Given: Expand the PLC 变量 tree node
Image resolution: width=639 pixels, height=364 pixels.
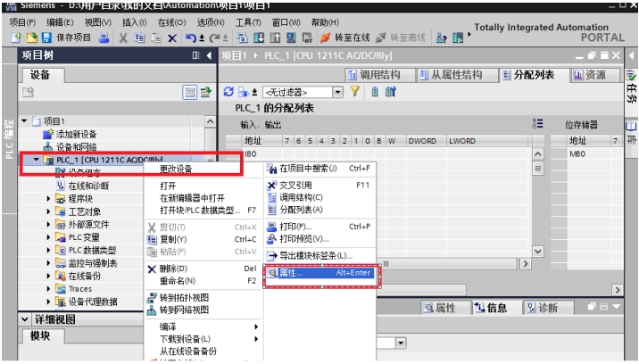Looking at the screenshot, I should coord(48,237).
